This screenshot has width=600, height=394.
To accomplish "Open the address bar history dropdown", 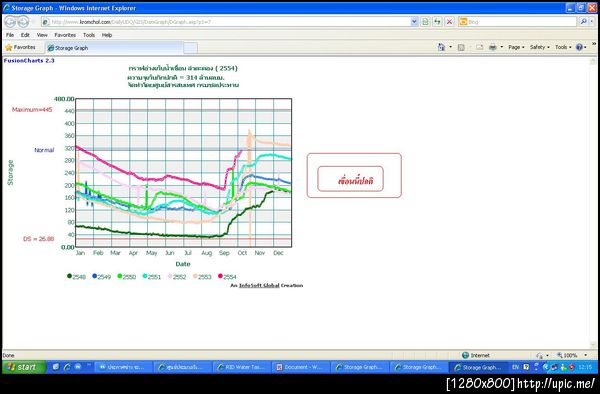I will pyautogui.click(x=414, y=22).
